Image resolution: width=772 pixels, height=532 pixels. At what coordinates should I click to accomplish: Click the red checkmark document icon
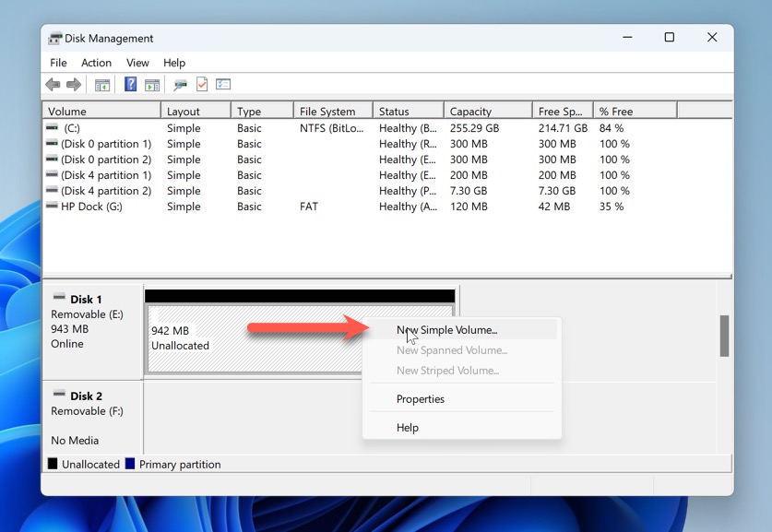pyautogui.click(x=201, y=84)
